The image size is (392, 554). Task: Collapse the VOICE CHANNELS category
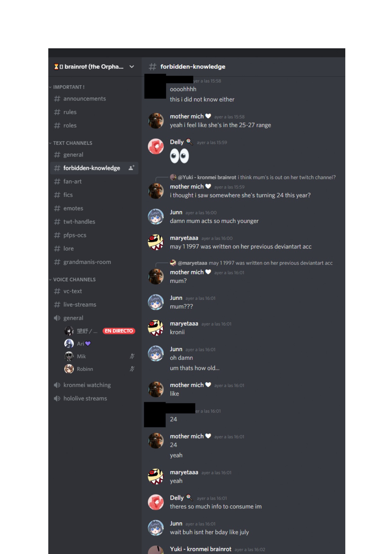(x=72, y=280)
